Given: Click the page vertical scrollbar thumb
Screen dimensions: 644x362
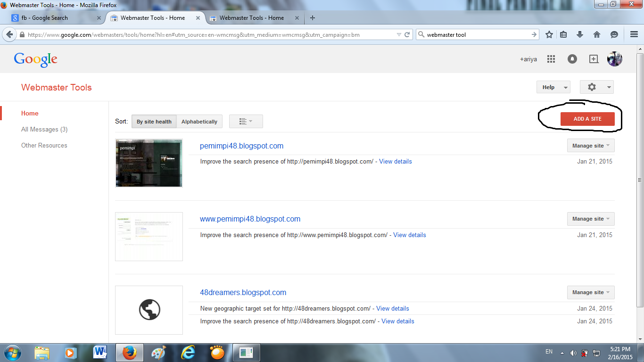Looking at the screenshot, I should tap(640, 179).
